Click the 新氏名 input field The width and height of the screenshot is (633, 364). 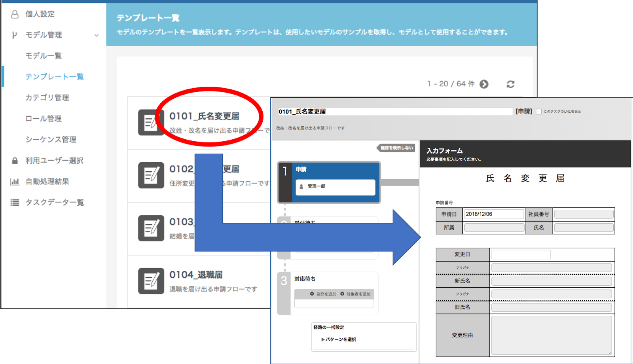pos(552,281)
